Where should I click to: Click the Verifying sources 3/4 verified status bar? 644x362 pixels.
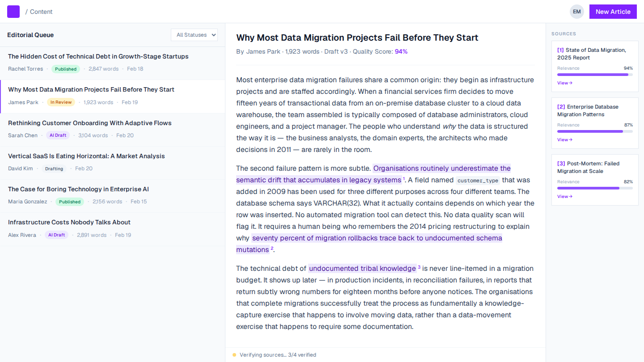click(x=278, y=354)
